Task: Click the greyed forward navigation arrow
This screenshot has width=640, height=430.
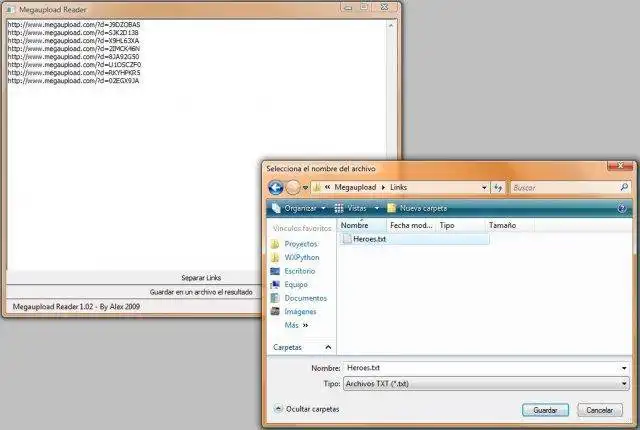Action: [x=293, y=188]
